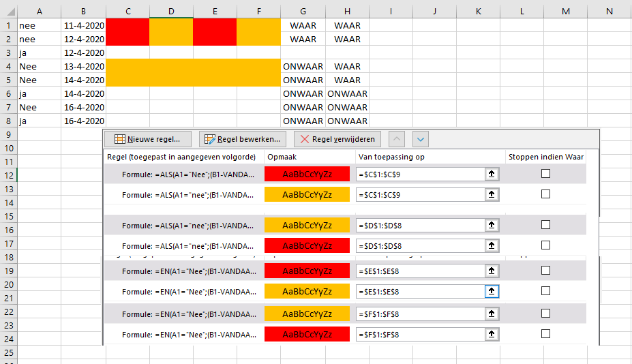The height and width of the screenshot is (364, 632).
Task: Click range picker icon for orange =$C$1:$C$9 rule
Action: (492, 195)
